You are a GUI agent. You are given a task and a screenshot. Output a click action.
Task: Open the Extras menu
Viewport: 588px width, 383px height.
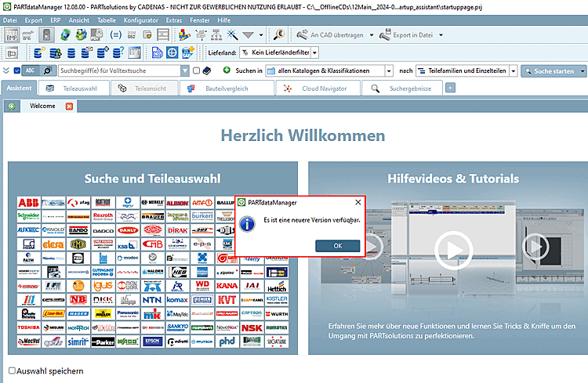click(x=174, y=20)
